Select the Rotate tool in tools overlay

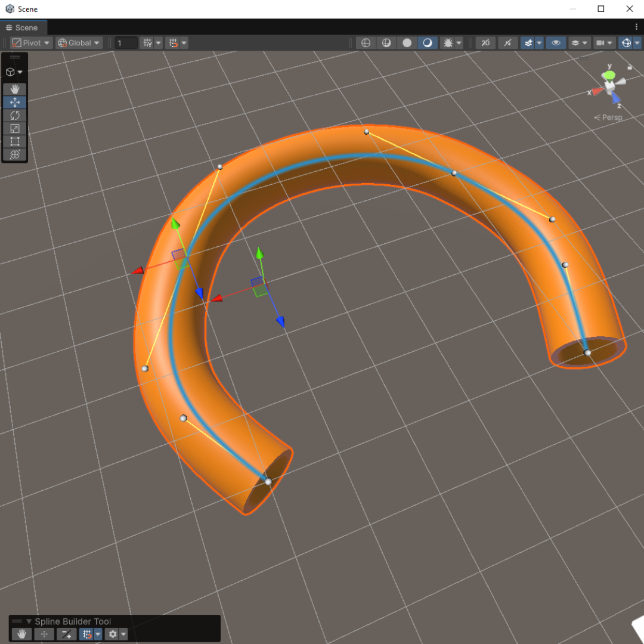[15, 116]
